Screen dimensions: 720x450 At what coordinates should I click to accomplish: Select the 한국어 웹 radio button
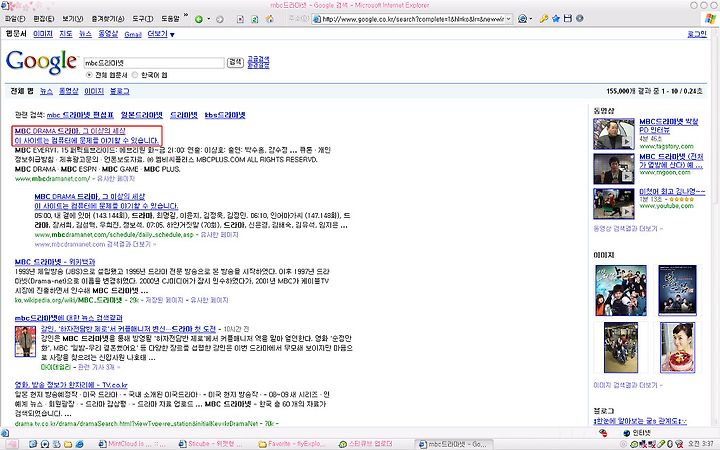pos(135,75)
